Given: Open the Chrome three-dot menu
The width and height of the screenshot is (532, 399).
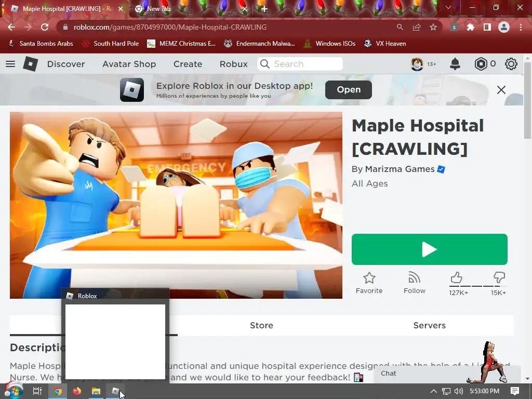Looking at the screenshot, I should click(521, 27).
